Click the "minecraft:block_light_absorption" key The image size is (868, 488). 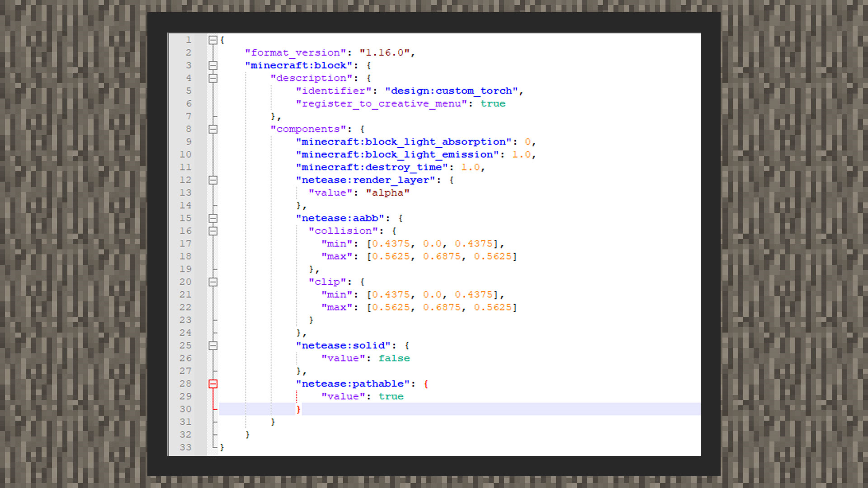pos(404,142)
